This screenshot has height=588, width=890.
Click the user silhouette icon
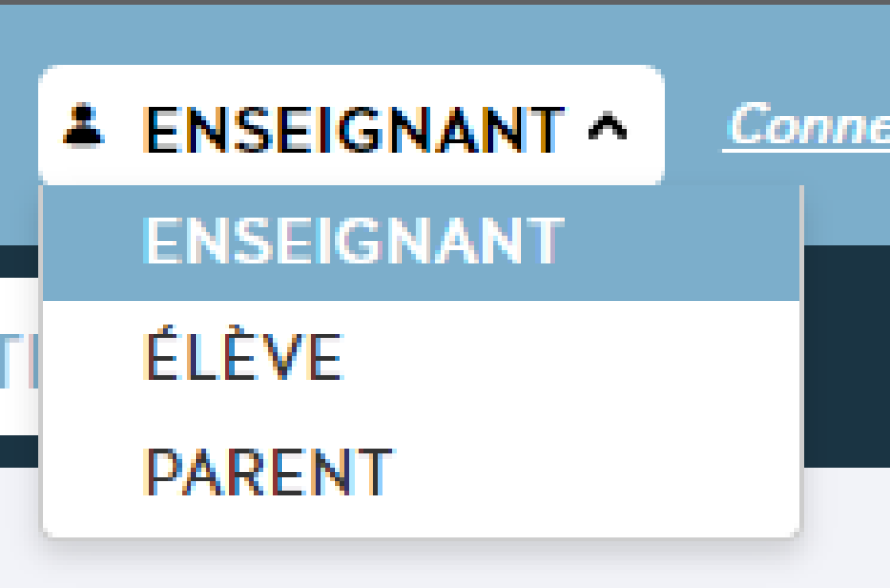[83, 125]
